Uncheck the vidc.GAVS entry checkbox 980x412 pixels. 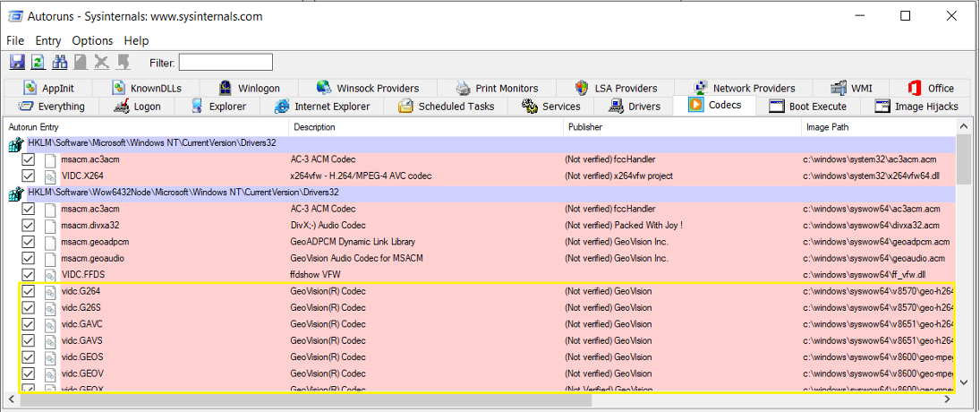click(x=28, y=340)
